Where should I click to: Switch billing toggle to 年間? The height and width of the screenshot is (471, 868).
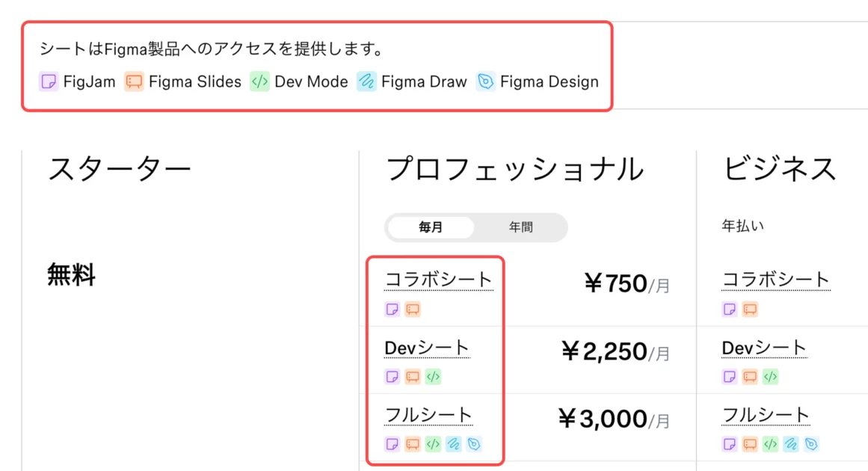coord(521,227)
